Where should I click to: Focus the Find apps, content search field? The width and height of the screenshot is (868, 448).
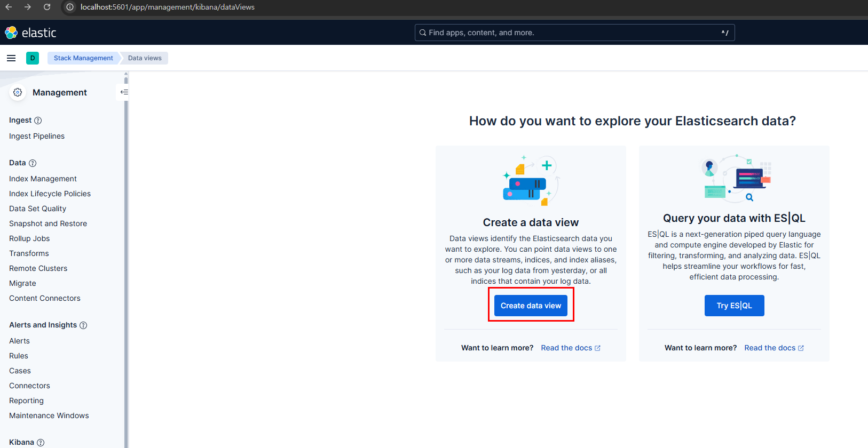click(574, 33)
